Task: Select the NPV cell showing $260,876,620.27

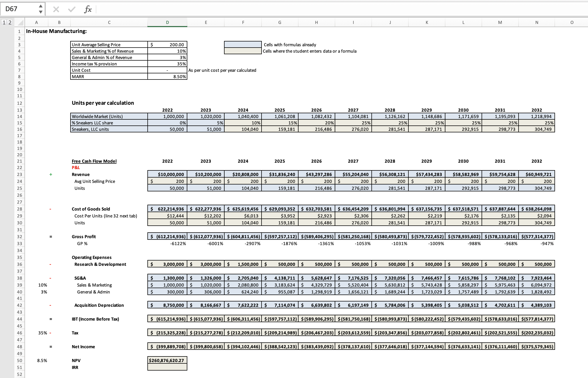Action: coord(167,360)
